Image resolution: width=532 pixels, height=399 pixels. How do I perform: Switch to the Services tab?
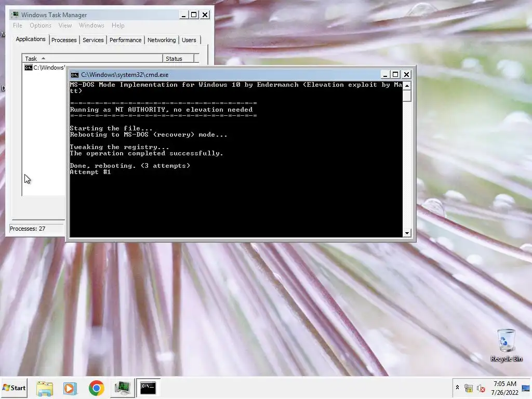[93, 40]
